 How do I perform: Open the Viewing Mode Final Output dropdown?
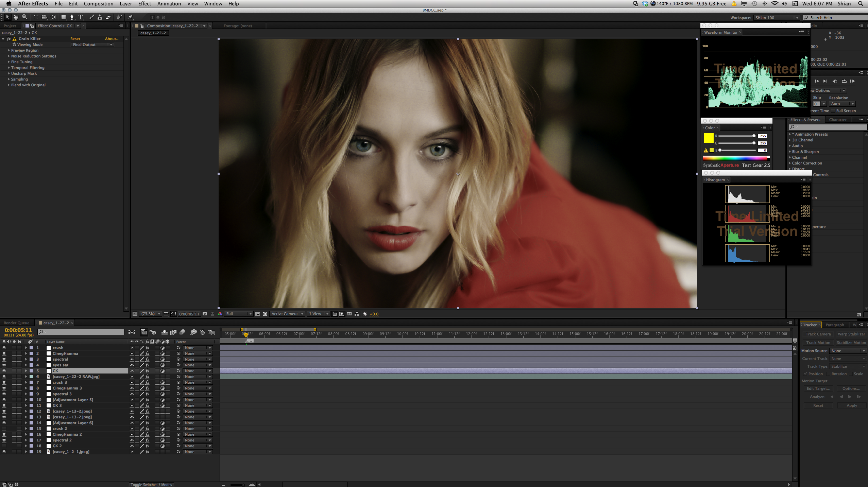[92, 45]
